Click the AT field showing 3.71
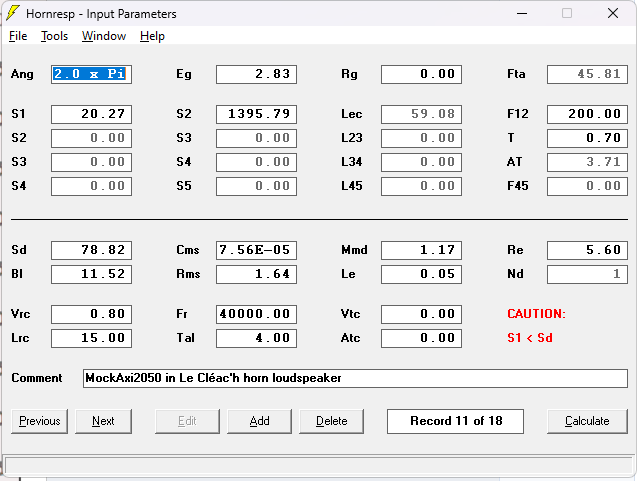 tap(587, 162)
